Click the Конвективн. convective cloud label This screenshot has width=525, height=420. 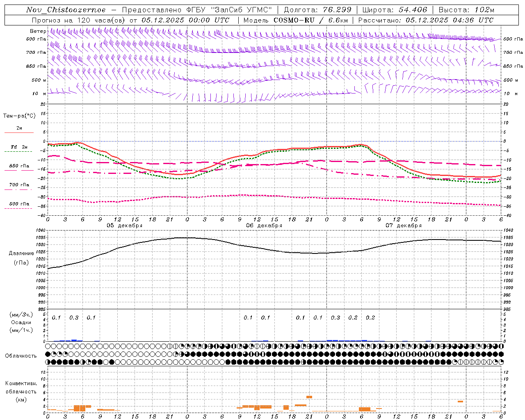click(21, 383)
